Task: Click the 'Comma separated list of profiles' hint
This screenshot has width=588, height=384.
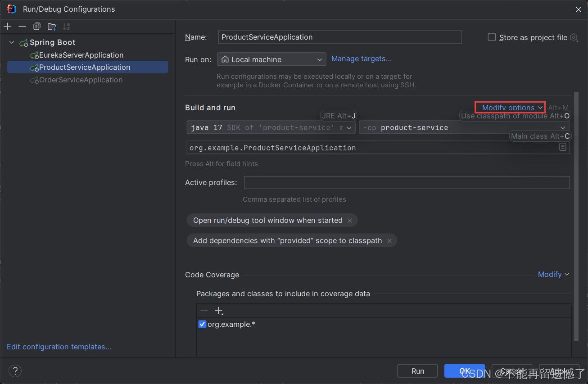Action: coord(294,199)
